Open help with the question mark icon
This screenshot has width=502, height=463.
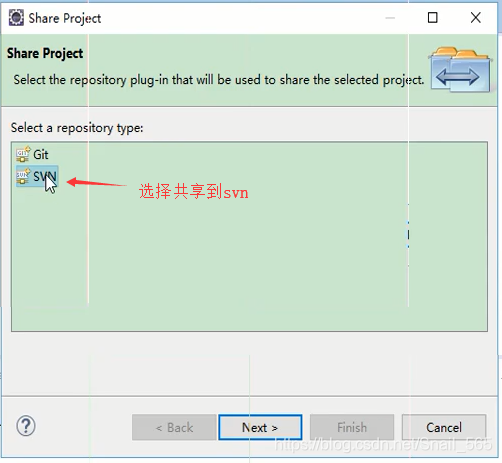[26, 426]
